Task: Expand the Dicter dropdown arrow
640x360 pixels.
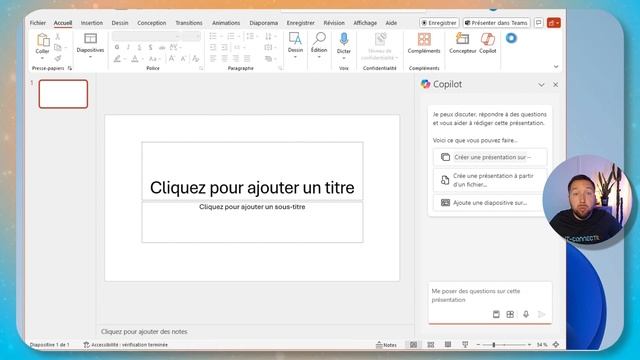Action: [344, 58]
